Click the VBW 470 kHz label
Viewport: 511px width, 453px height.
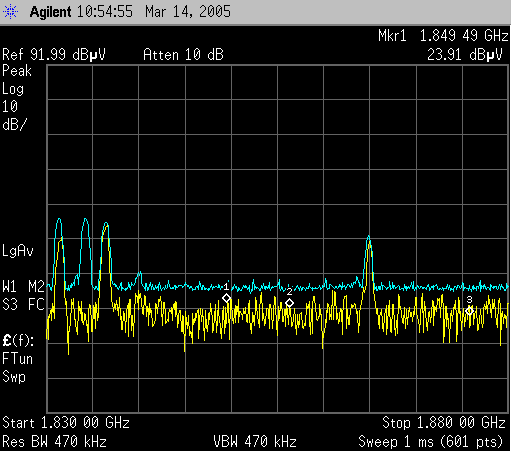255,442
